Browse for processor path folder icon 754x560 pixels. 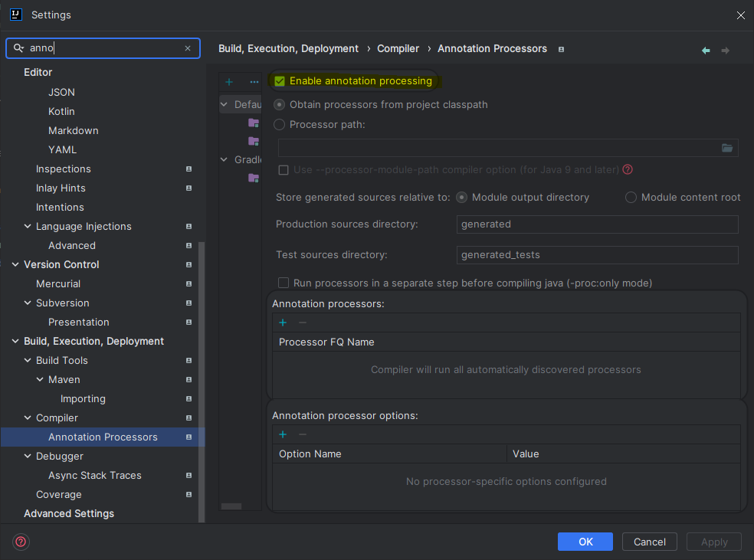[727, 148]
